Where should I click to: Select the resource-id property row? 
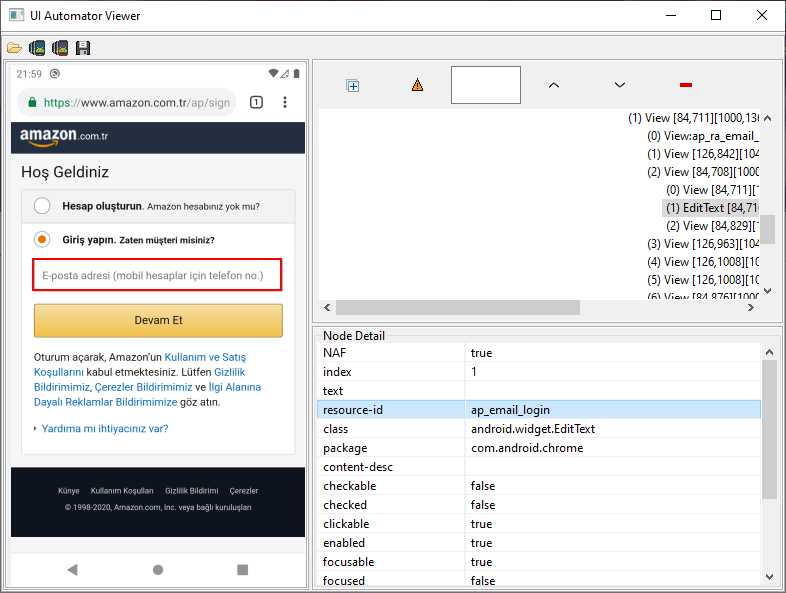pos(539,410)
